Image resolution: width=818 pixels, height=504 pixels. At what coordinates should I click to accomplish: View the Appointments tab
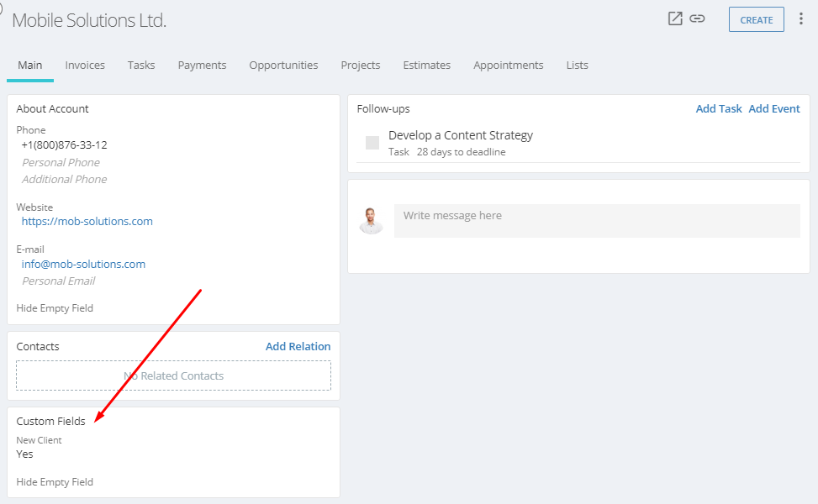[508, 66]
